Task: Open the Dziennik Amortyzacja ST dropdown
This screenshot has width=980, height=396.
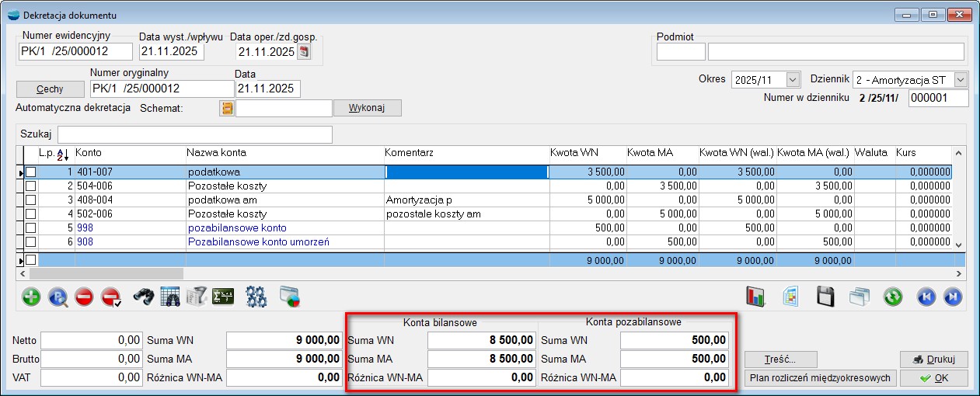Action: 961,80
